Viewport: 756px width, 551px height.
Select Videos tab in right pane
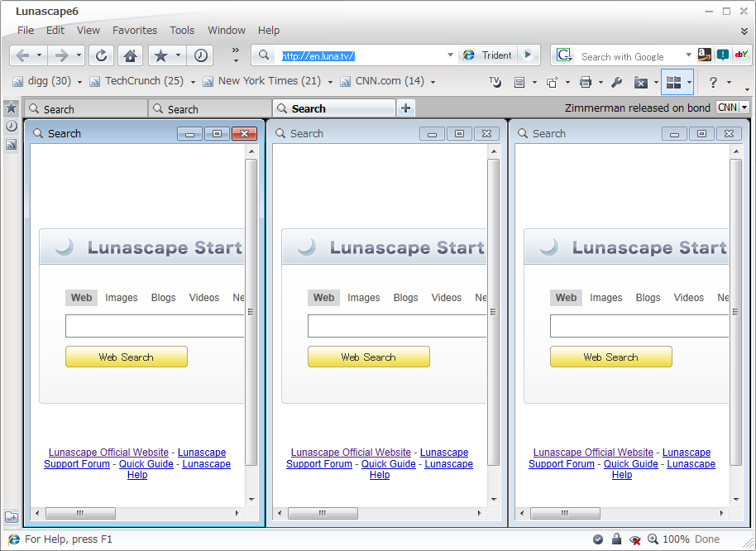point(688,298)
